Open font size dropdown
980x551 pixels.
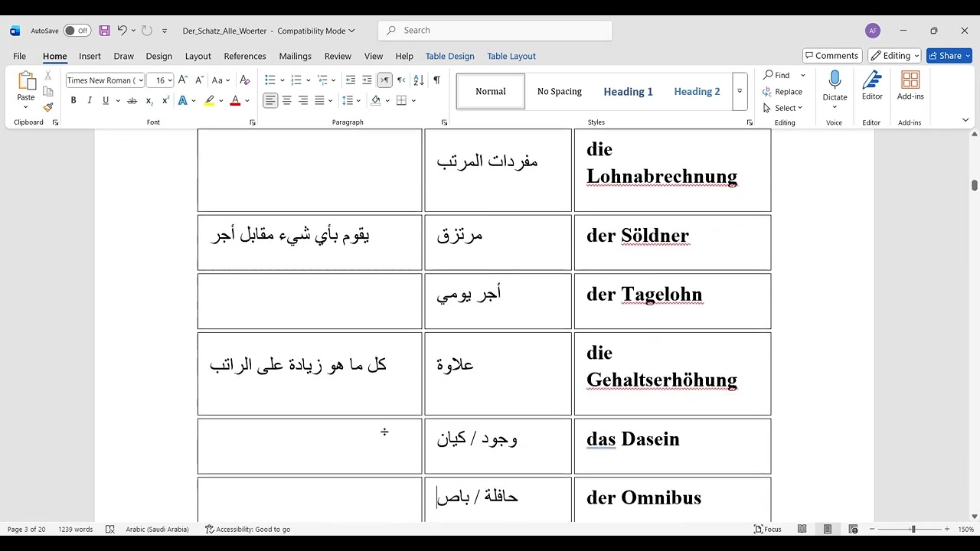coord(171,80)
